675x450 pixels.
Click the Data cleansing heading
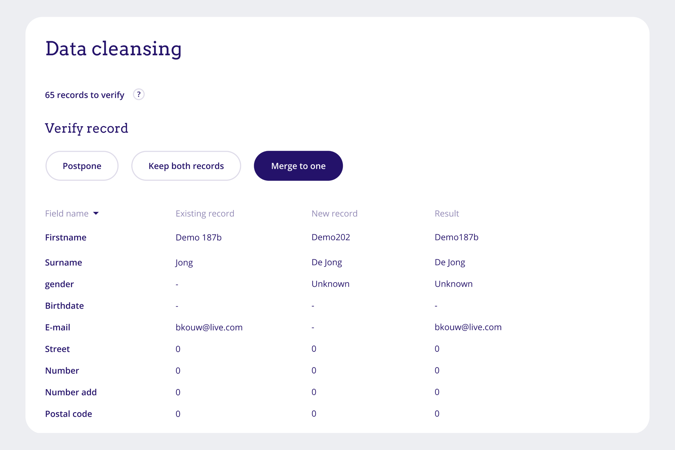pyautogui.click(x=113, y=48)
